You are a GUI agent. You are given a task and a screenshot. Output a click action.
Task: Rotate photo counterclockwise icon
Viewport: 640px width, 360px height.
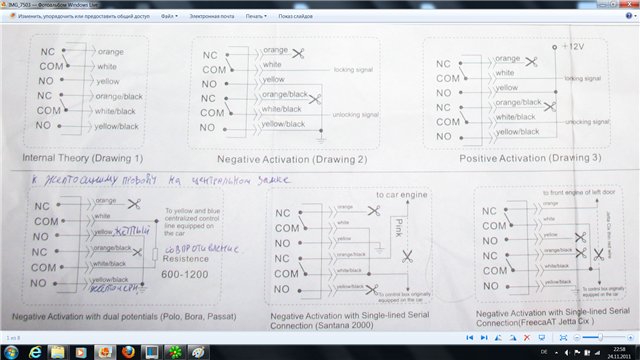[498, 338]
